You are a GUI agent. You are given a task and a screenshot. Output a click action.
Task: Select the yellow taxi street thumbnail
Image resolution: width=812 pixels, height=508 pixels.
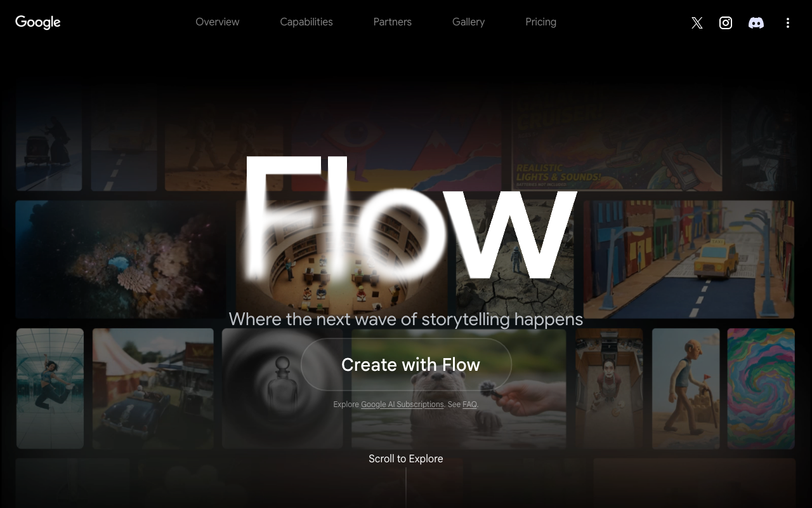point(689,260)
